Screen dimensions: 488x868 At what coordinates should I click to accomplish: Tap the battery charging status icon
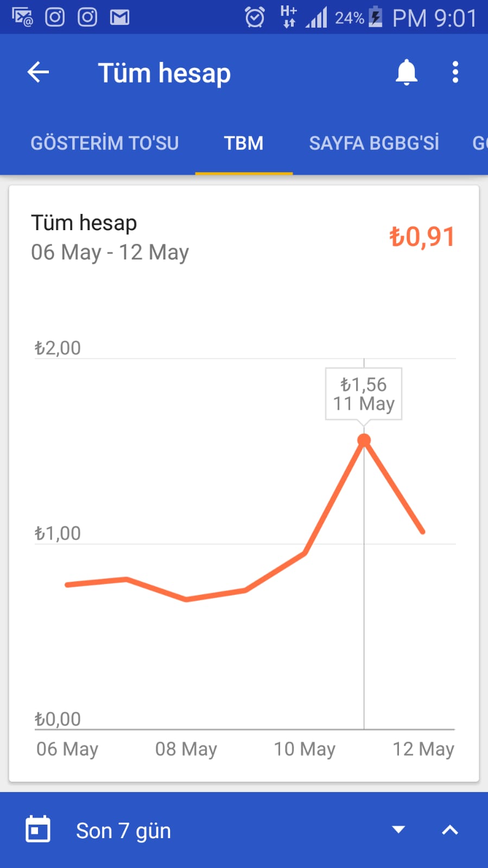[x=375, y=17]
